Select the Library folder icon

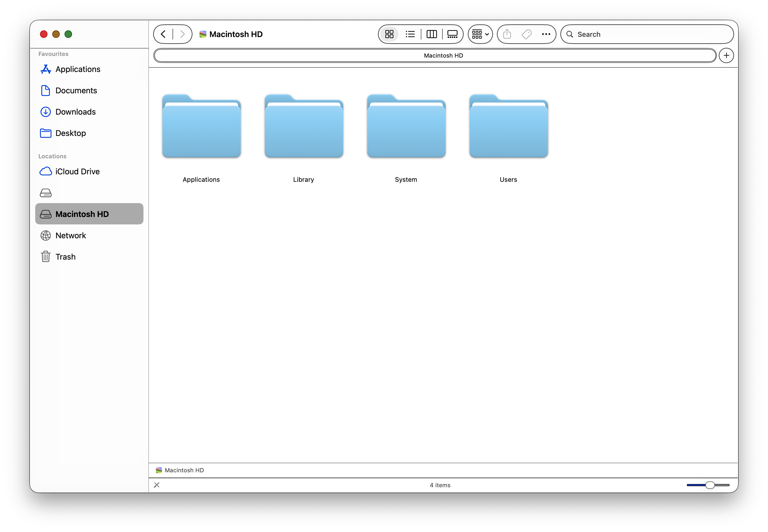point(304,126)
